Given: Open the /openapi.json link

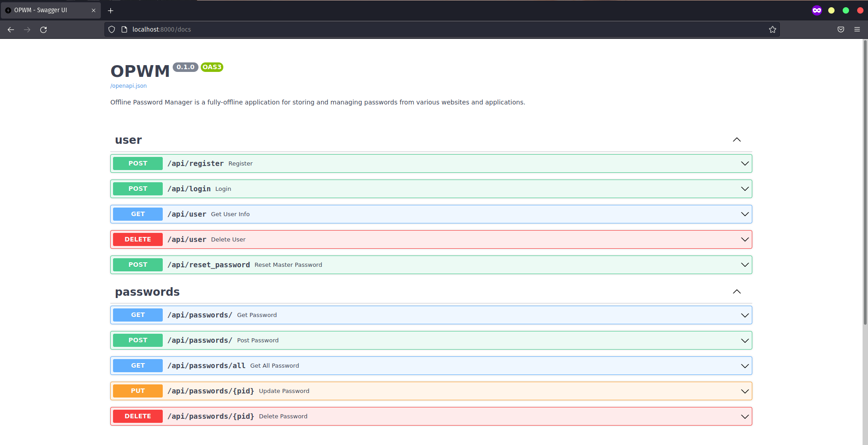Looking at the screenshot, I should (x=128, y=86).
